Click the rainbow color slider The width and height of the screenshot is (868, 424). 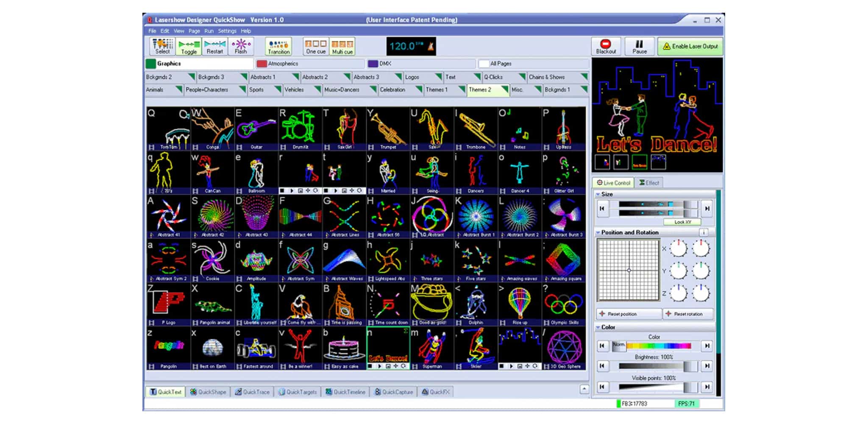659,346
